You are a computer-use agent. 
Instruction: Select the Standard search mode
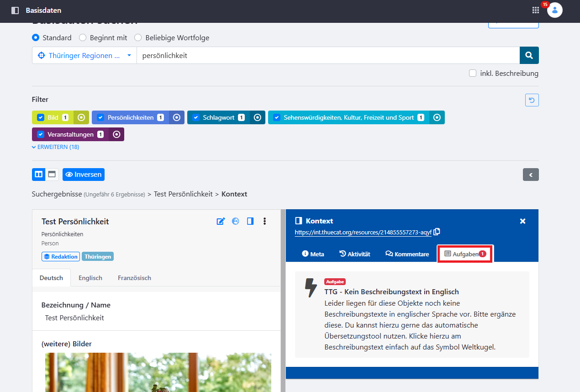[36, 37]
